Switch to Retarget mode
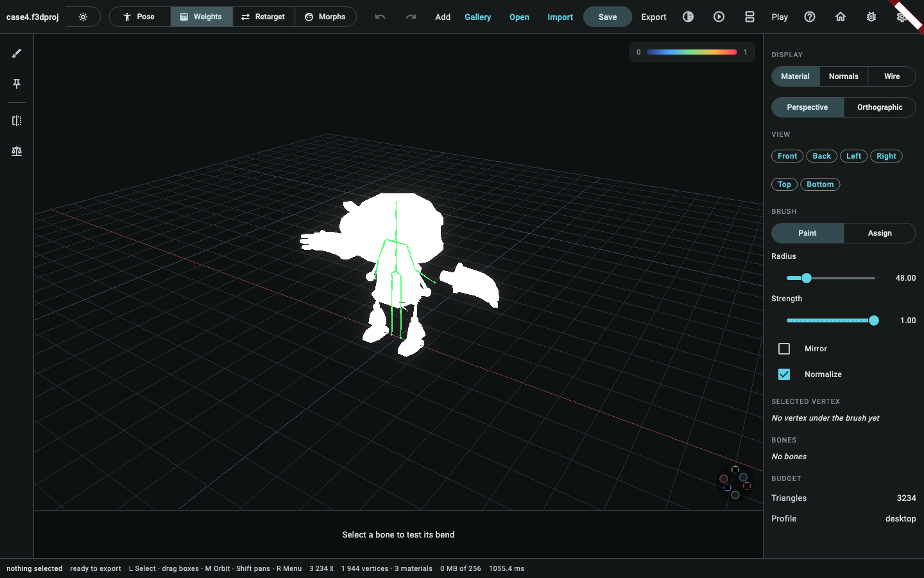The height and width of the screenshot is (578, 924). pos(264,17)
